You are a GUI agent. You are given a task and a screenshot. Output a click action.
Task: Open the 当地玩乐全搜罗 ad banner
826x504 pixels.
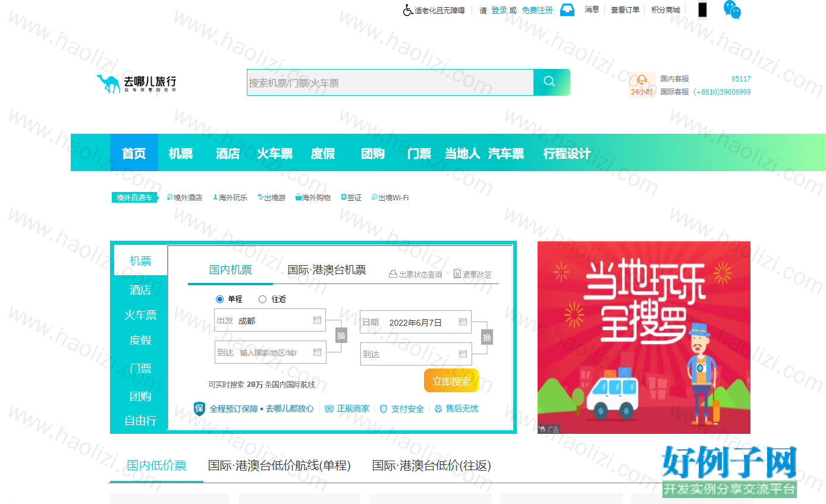pyautogui.click(x=644, y=338)
